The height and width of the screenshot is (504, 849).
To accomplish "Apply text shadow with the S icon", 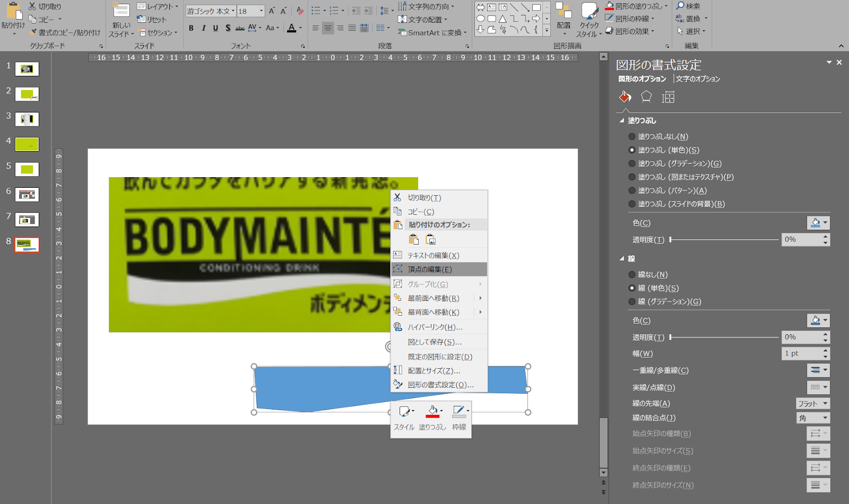I will coord(228,28).
